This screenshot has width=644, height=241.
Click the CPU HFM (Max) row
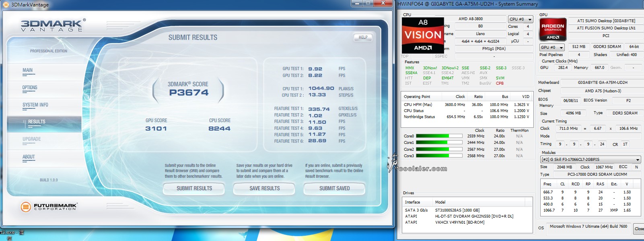[x=467, y=105]
